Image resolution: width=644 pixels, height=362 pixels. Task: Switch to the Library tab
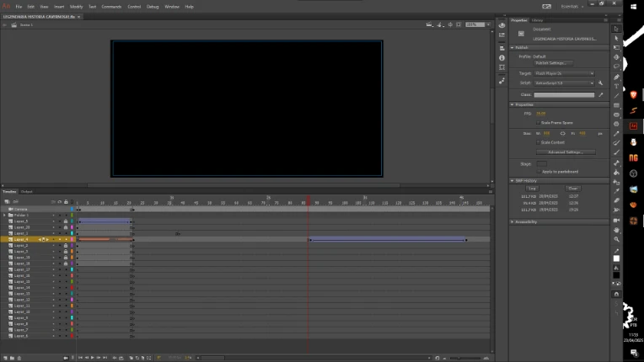[537, 19]
